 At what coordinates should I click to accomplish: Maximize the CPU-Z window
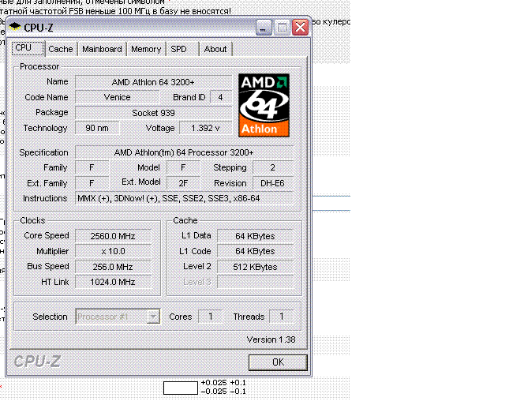coord(282,28)
